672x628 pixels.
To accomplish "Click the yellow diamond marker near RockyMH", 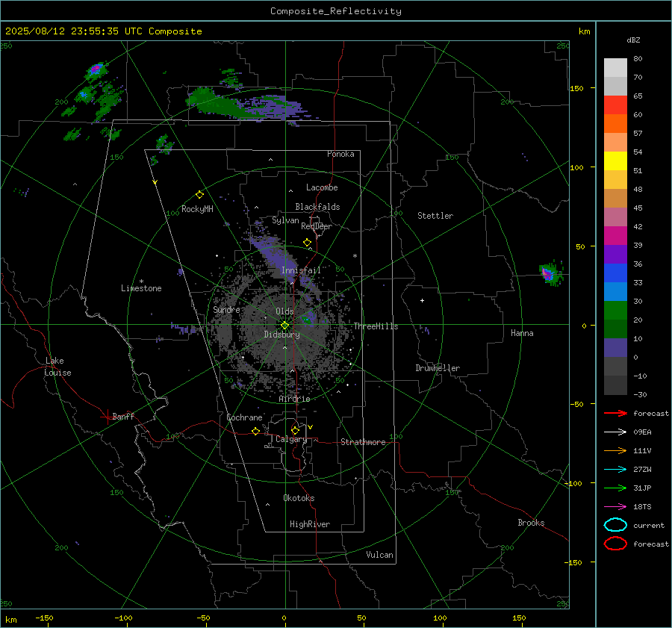I will [x=199, y=195].
